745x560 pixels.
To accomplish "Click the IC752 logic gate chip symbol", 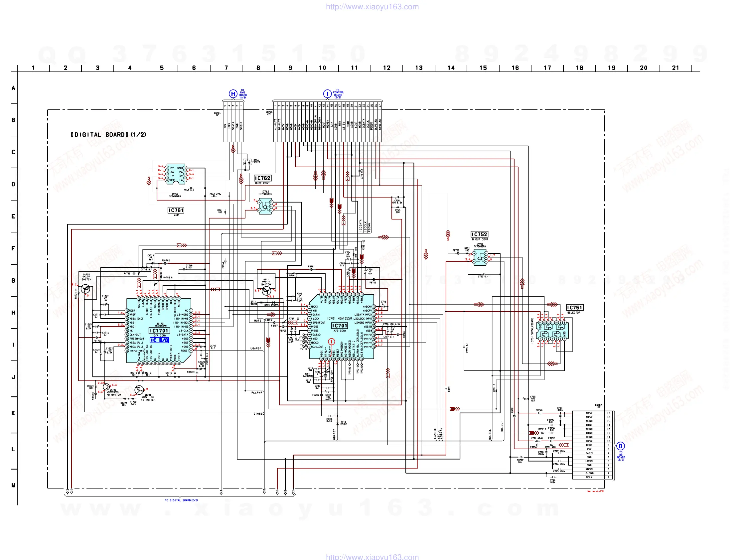I will [480, 258].
